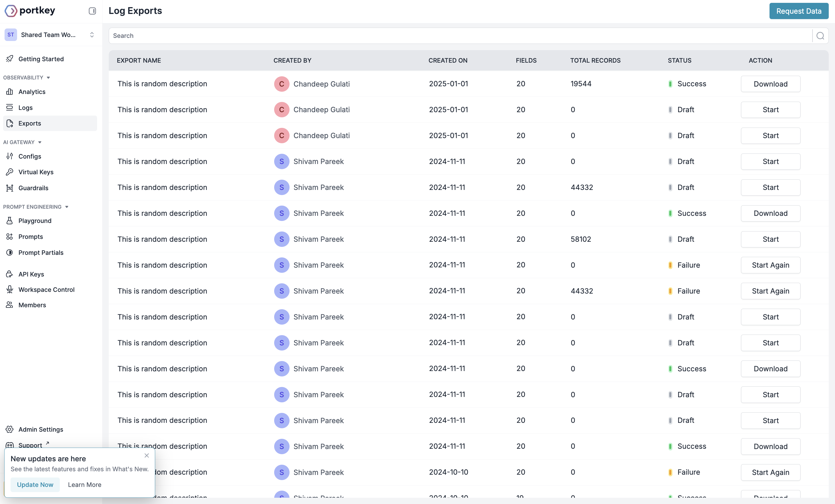Select the Analytics bar chart icon
Screen dimensions: 835x504
10,91
